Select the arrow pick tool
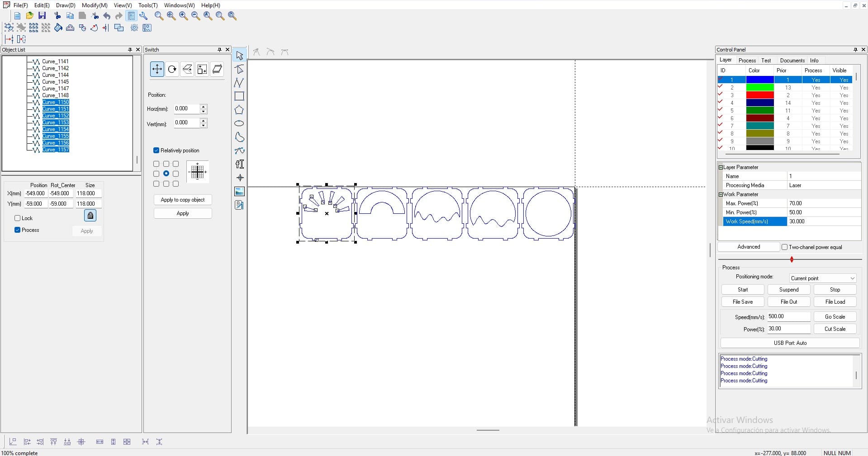This screenshot has height=456, width=868. pyautogui.click(x=239, y=56)
